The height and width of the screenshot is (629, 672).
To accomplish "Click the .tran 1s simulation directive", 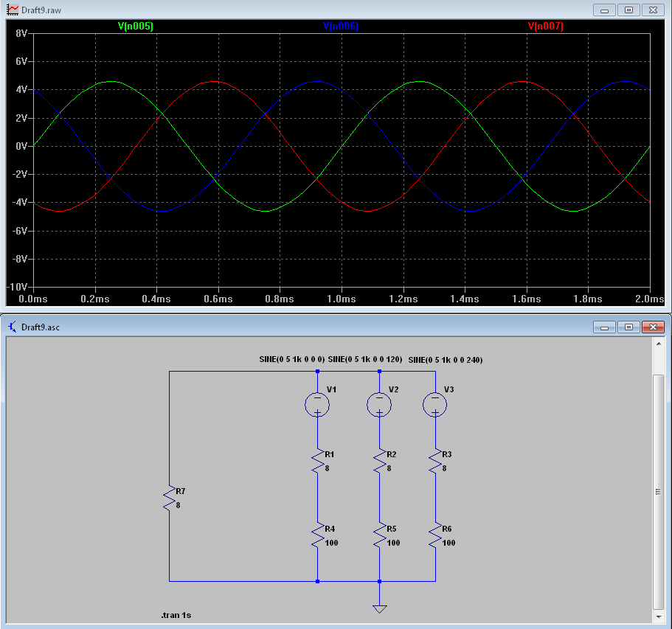I will [177, 614].
